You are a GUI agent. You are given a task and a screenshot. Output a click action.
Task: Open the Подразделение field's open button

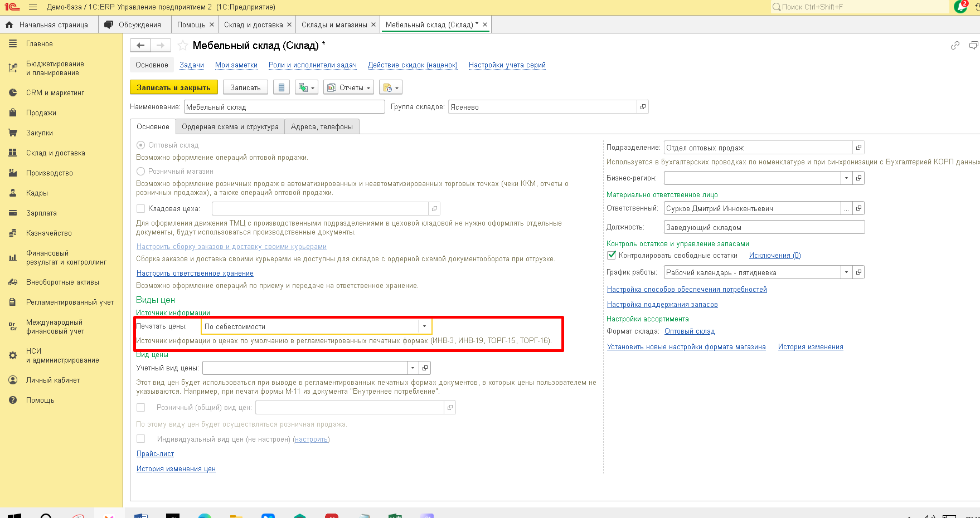click(858, 148)
